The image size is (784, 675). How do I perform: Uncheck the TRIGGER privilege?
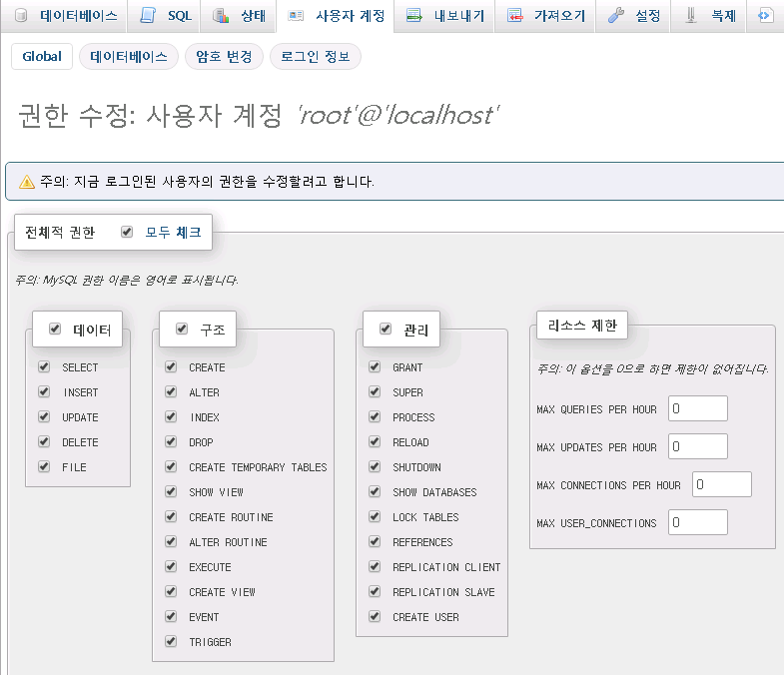[x=171, y=641]
